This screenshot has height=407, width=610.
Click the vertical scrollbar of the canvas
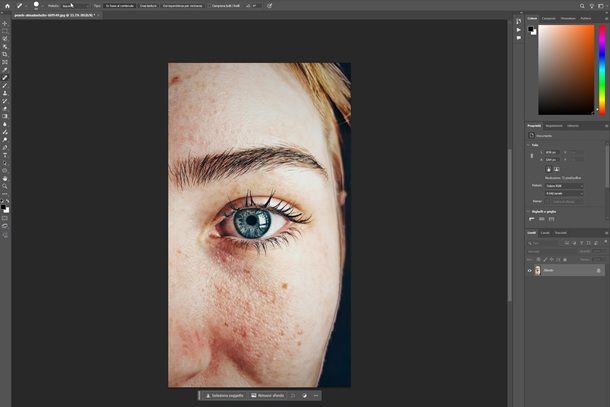509,224
